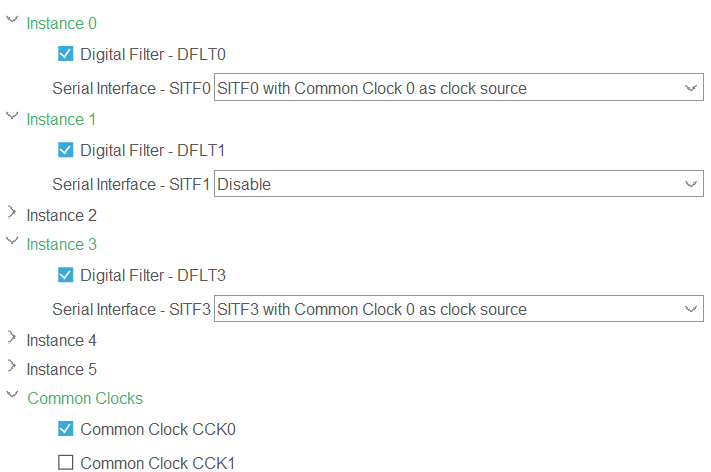Screen dimensions: 711x472
Task: Click the Instance 0 heading label
Action: pyautogui.click(x=61, y=23)
